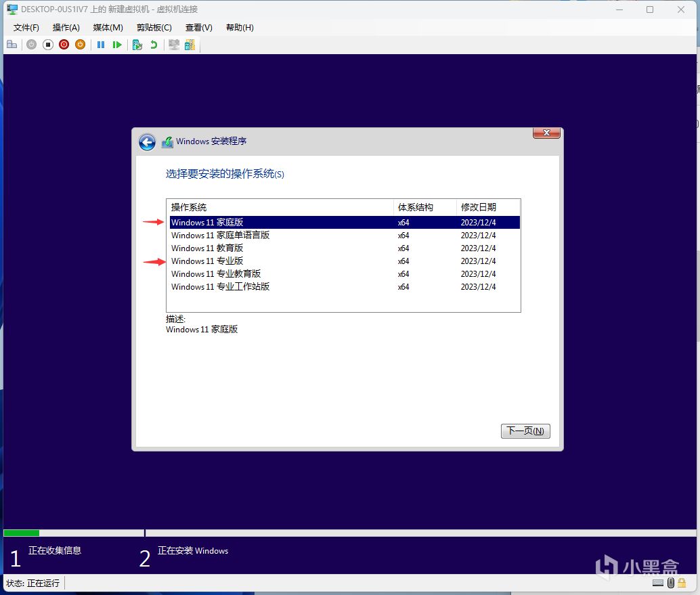Close the Windows Setup dialog with red X

tap(546, 133)
